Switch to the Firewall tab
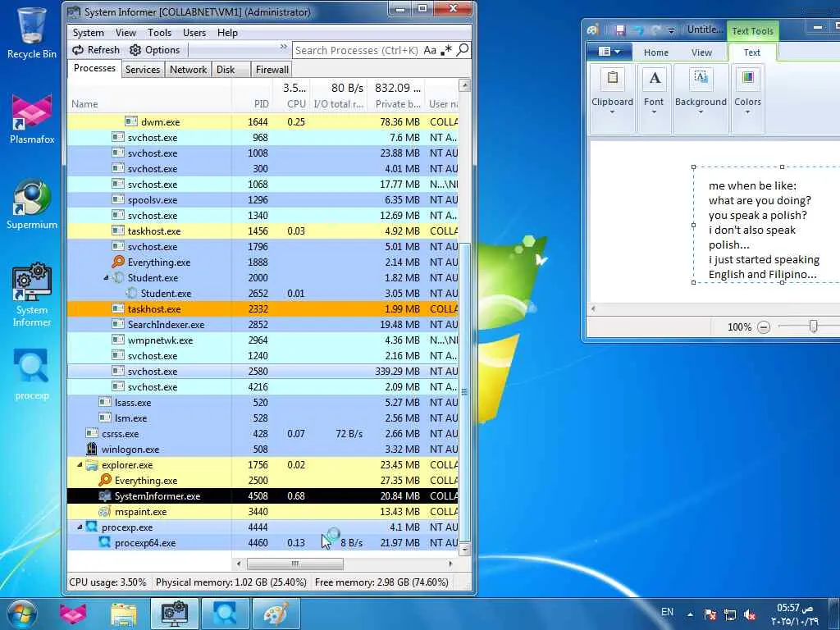 pos(272,70)
